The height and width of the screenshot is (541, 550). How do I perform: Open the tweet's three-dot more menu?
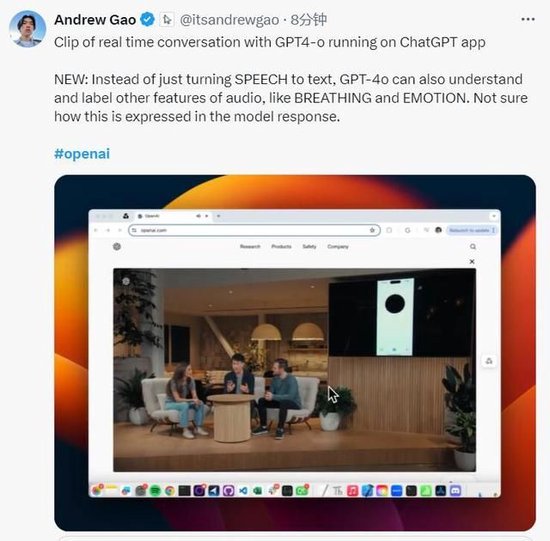tap(528, 19)
